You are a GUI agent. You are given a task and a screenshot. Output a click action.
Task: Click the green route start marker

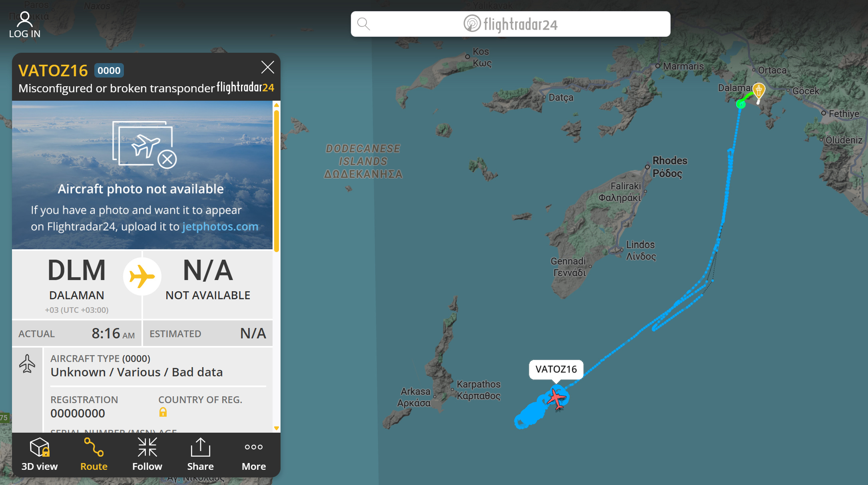pos(741,104)
